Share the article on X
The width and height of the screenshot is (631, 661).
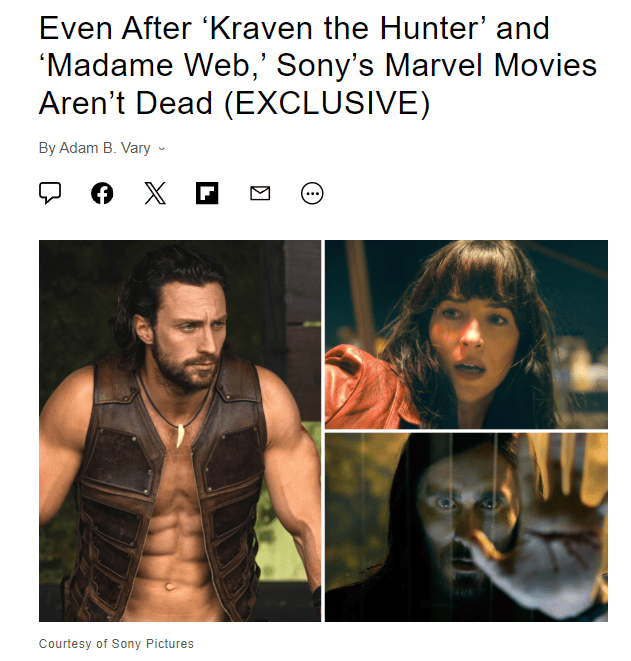pos(155,193)
